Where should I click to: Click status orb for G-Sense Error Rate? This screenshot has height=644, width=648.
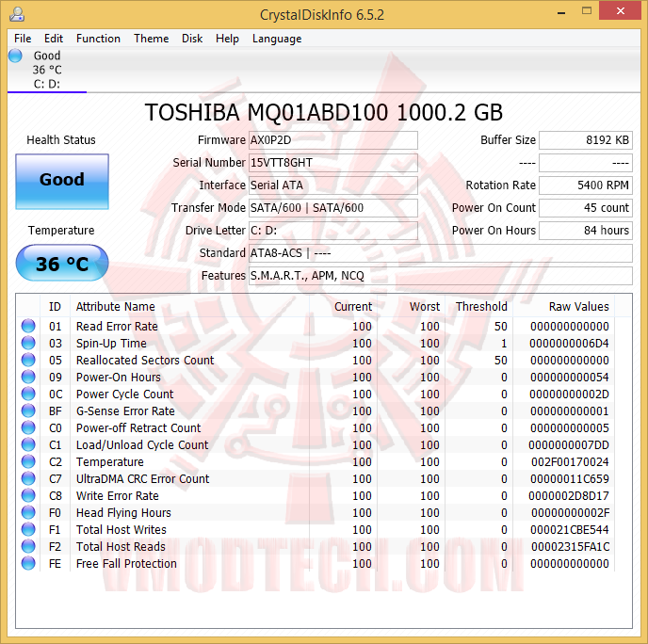click(x=28, y=411)
